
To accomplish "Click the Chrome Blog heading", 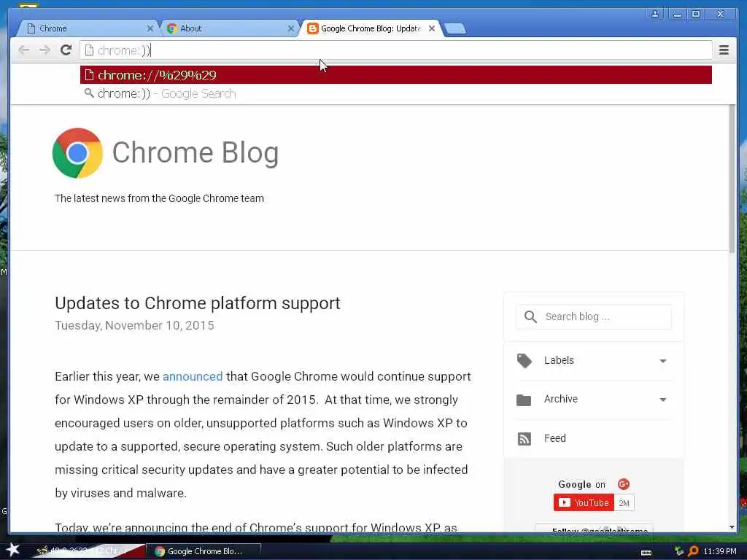I will 196,153.
